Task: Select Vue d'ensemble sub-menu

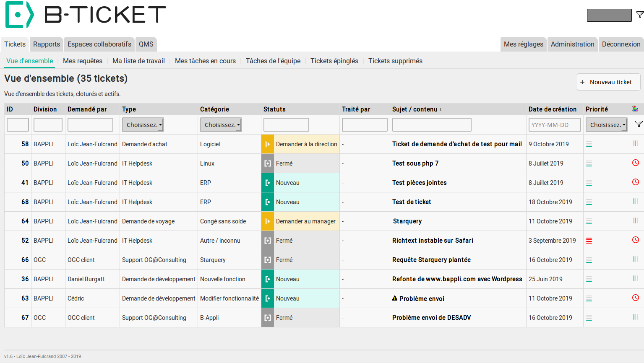Action: (30, 61)
